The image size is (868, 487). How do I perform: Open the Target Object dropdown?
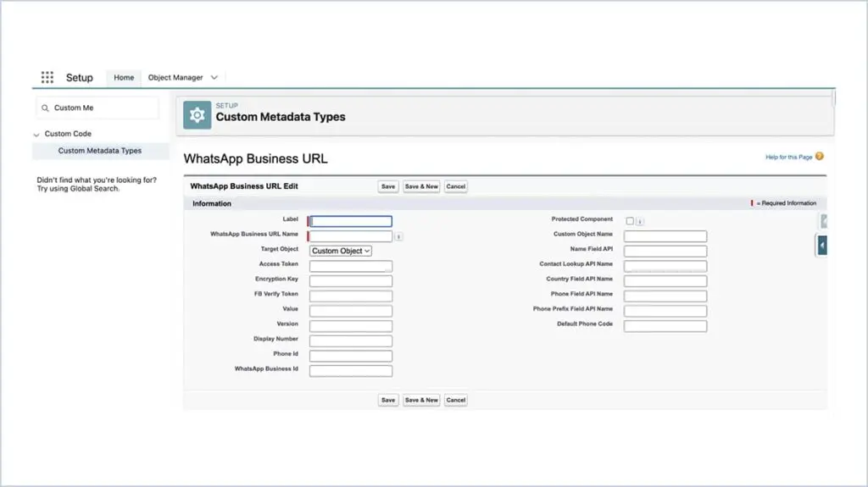click(x=341, y=251)
